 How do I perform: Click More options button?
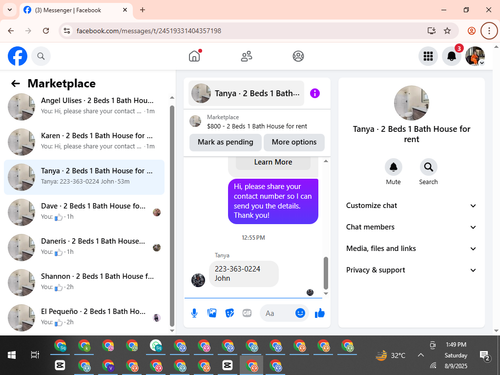294,142
